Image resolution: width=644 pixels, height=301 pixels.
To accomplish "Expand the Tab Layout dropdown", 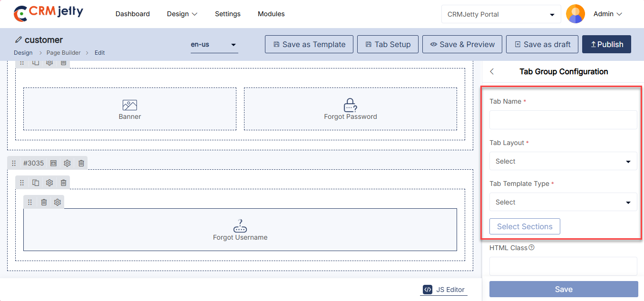I will point(563,161).
